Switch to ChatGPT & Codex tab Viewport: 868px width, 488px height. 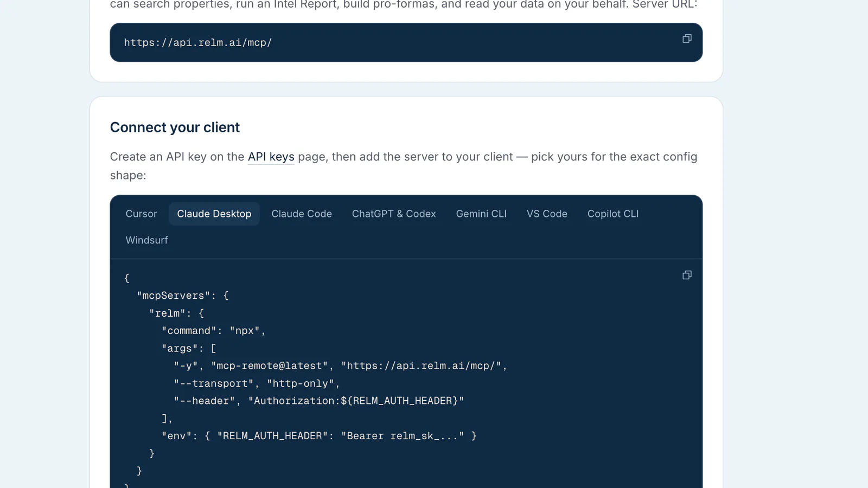[x=394, y=214]
